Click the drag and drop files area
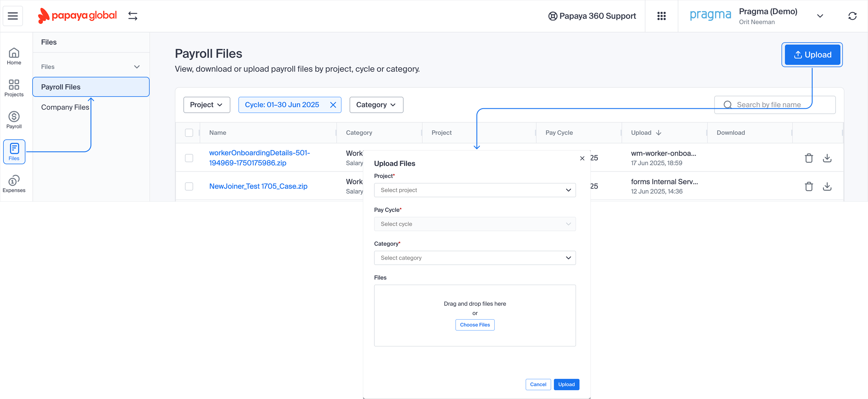This screenshot has height=399, width=868. coord(475,315)
